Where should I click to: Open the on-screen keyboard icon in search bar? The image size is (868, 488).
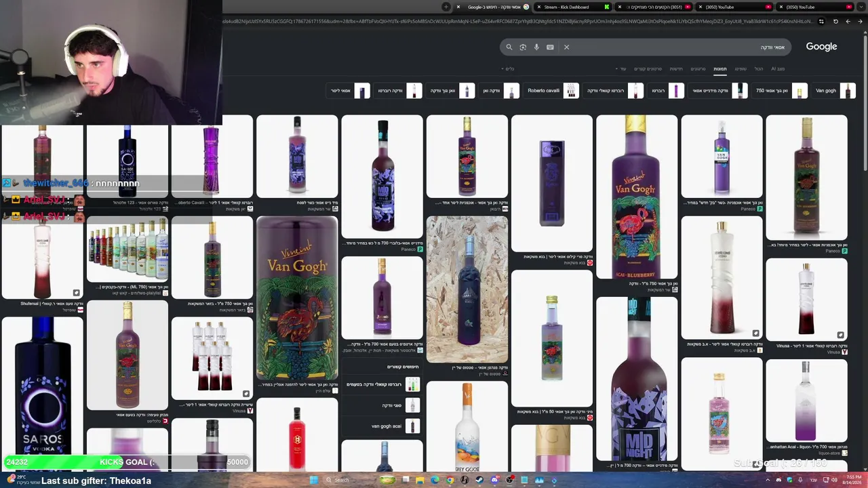tap(550, 47)
